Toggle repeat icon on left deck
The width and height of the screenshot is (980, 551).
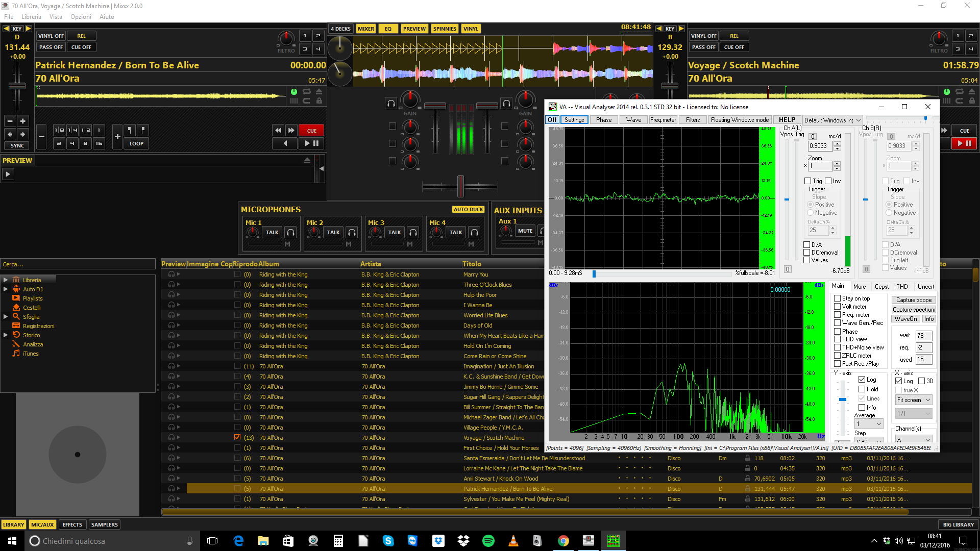point(306,92)
